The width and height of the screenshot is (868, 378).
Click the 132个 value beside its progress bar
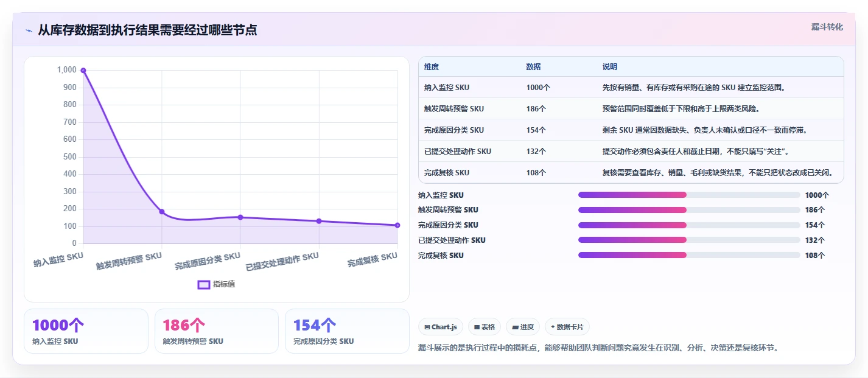pyautogui.click(x=815, y=240)
